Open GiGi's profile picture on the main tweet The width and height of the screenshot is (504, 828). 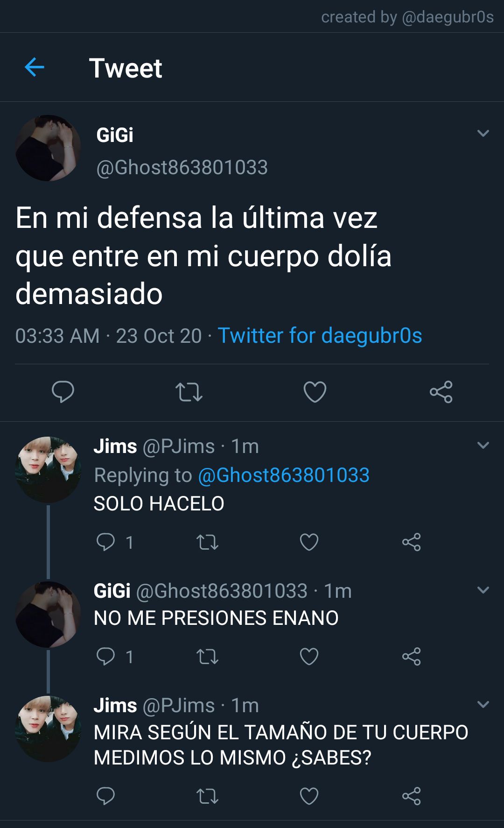(x=48, y=148)
